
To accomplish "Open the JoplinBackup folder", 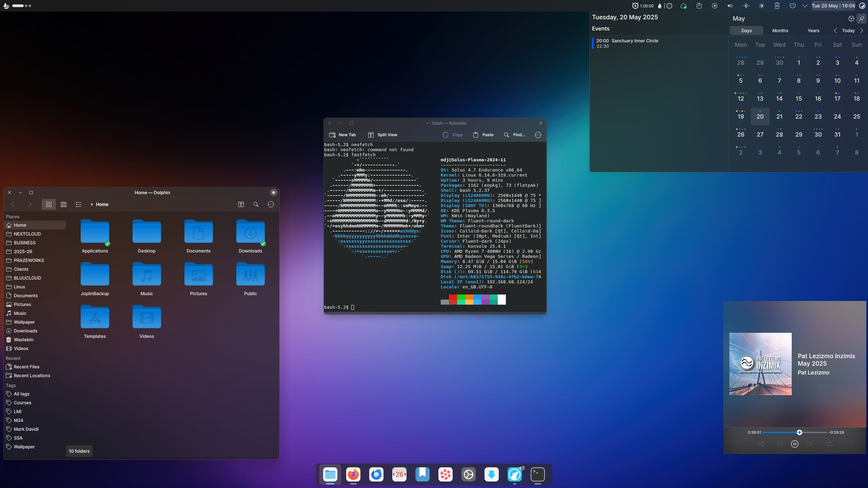I will click(95, 279).
